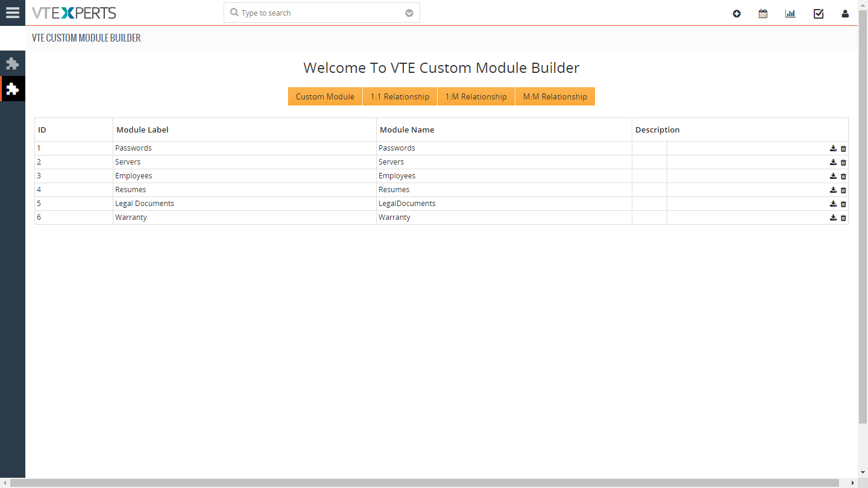The width and height of the screenshot is (868, 488).
Task: Focus the Type to search field
Action: (321, 13)
